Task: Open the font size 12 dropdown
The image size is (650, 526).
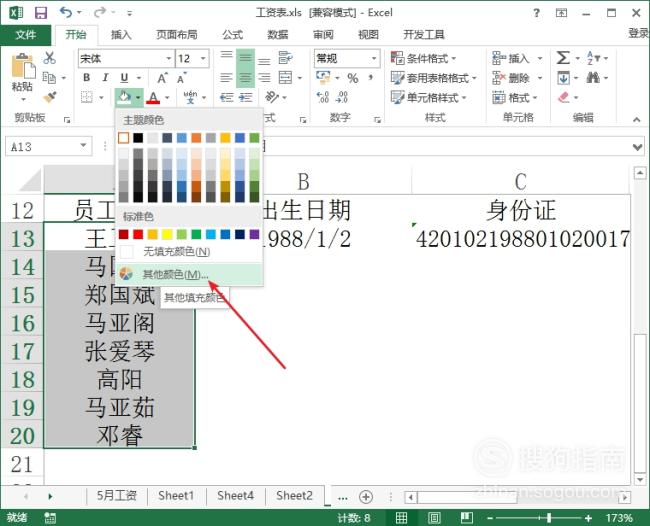Action: [x=203, y=58]
